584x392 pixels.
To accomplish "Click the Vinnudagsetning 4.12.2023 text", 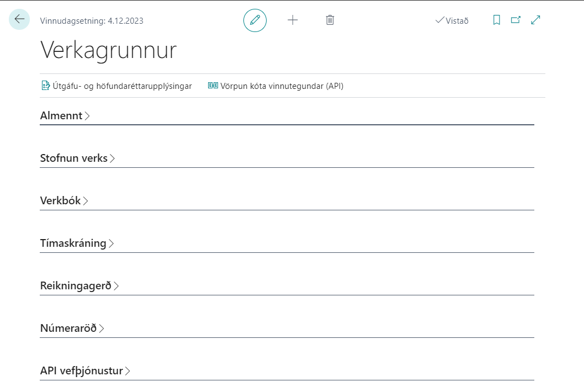I will (x=92, y=21).
